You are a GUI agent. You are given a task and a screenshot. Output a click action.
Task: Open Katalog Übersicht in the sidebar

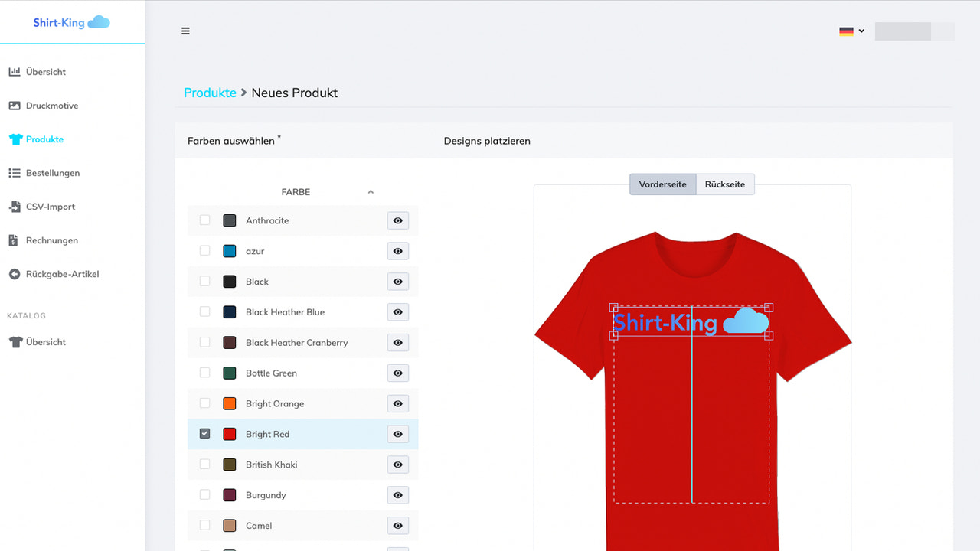44,341
